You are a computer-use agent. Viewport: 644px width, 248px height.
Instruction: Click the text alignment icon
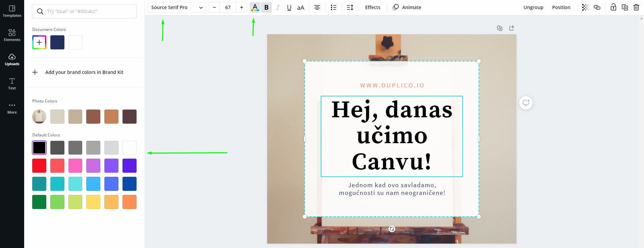317,7
